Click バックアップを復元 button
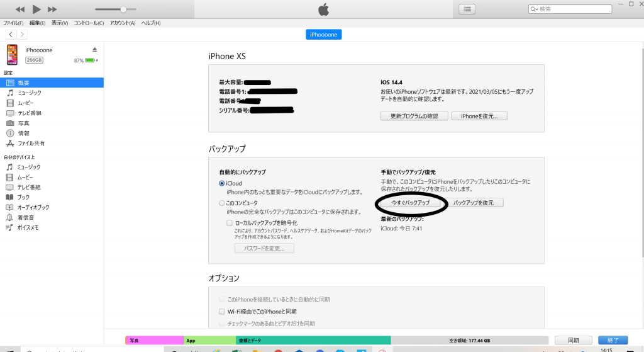Viewport: 644px width, 352px height. click(x=473, y=203)
